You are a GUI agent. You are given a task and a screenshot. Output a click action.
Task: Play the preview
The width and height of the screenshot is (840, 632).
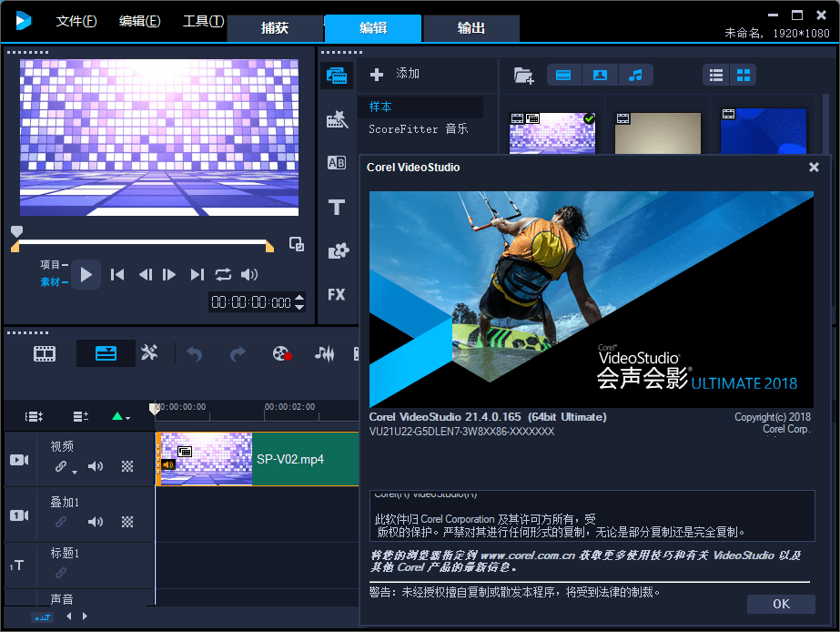tap(86, 274)
